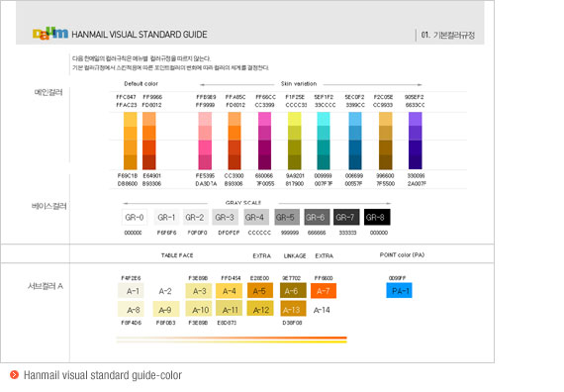The width and height of the screenshot is (564, 392).
Task: Pick the GR-1 gray swatch
Action: [166, 217]
